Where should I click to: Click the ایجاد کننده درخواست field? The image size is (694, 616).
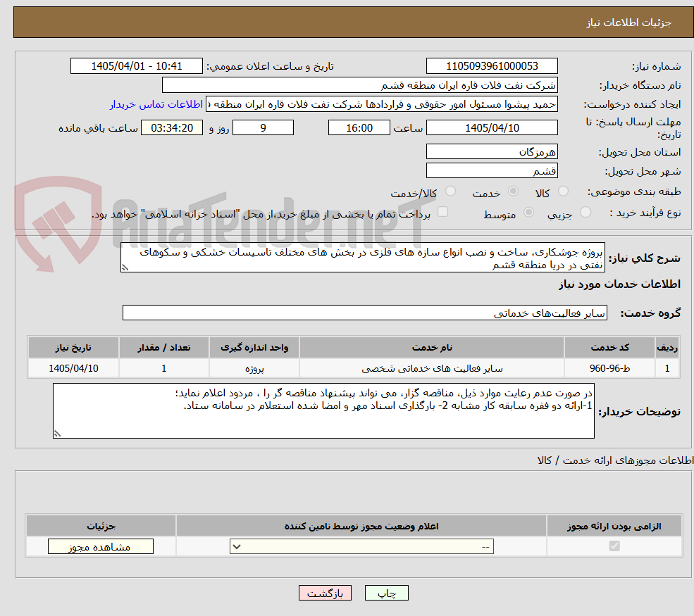pyautogui.click(x=381, y=104)
